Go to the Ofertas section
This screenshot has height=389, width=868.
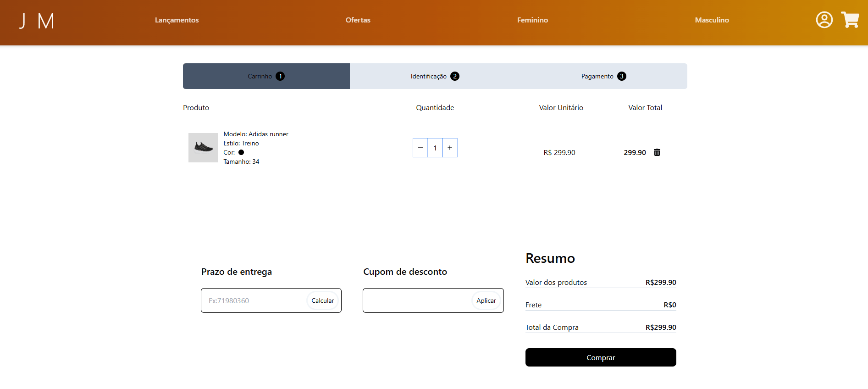coord(358,20)
